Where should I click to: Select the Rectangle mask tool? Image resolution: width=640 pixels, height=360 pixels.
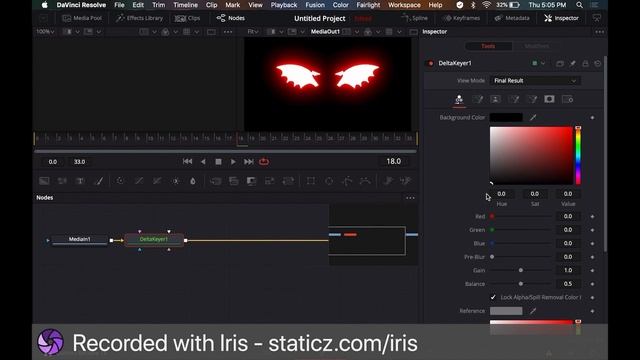(x=311, y=181)
